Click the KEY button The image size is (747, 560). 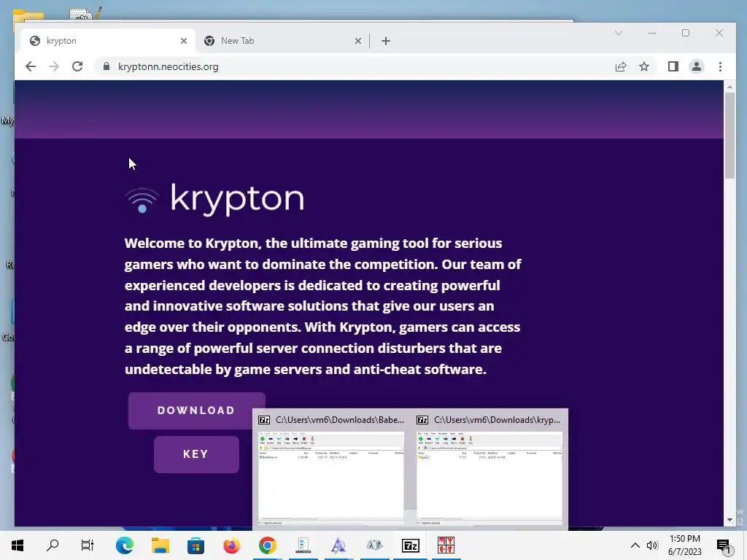[x=196, y=454]
